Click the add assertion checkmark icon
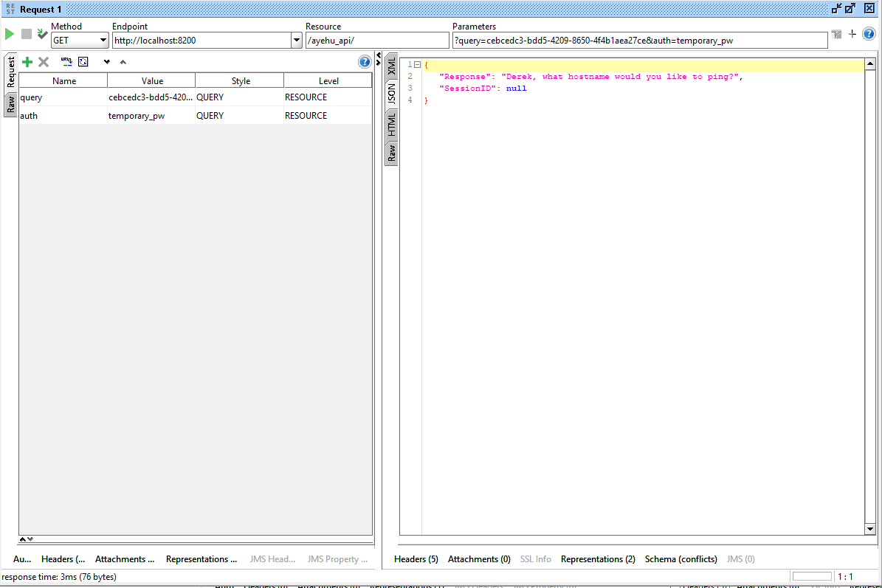The height and width of the screenshot is (588, 882). click(x=42, y=34)
